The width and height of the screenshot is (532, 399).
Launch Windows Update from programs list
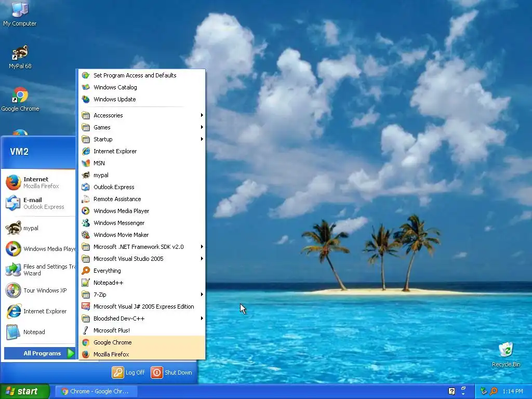[x=142, y=99]
